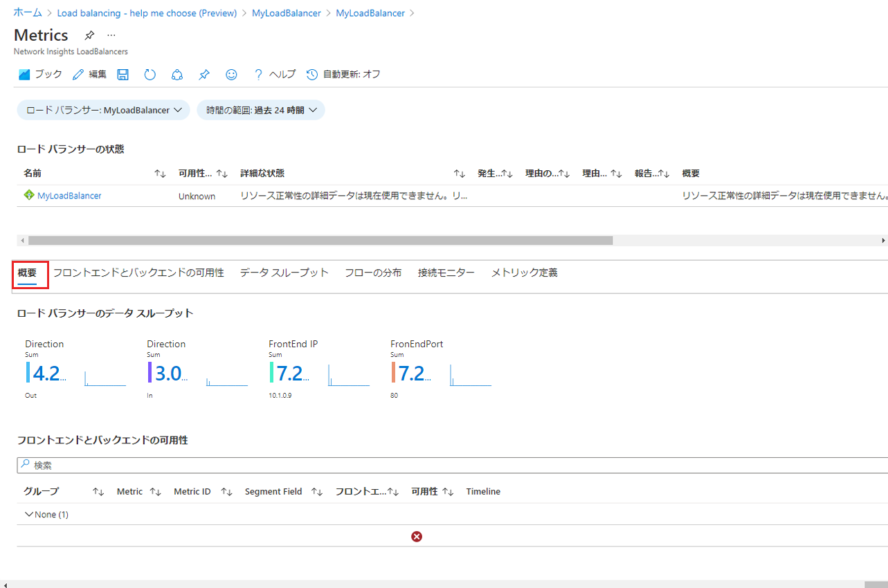The height and width of the screenshot is (588, 888).
Task: Open feedback with the smiley face icon
Action: point(231,75)
